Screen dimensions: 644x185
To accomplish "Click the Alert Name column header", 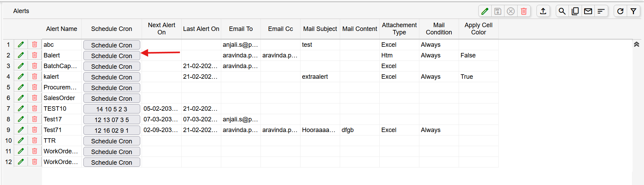I will (62, 29).
